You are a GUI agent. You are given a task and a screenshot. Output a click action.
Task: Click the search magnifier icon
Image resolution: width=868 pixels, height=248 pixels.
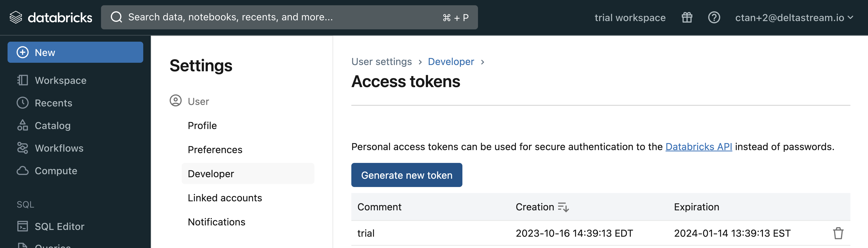pyautogui.click(x=116, y=17)
